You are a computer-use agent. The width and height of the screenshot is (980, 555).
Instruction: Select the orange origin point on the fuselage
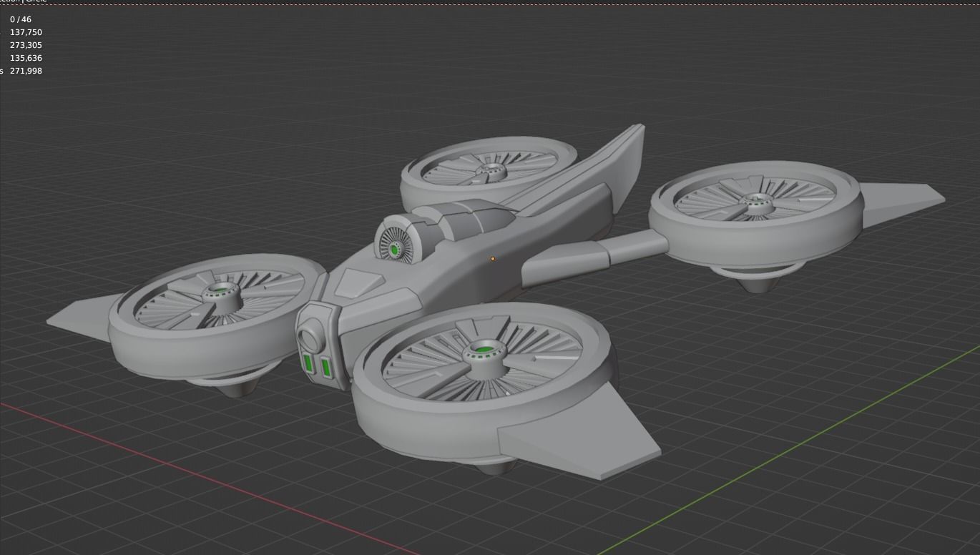tap(492, 258)
